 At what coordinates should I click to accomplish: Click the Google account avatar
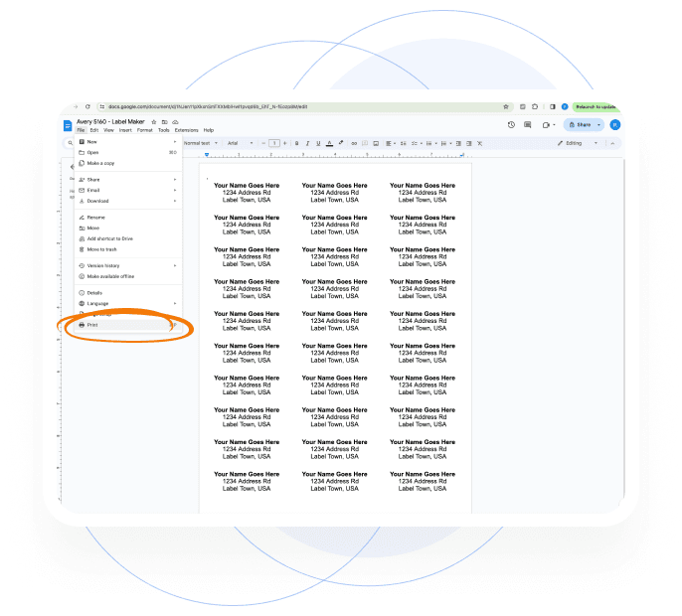615,125
